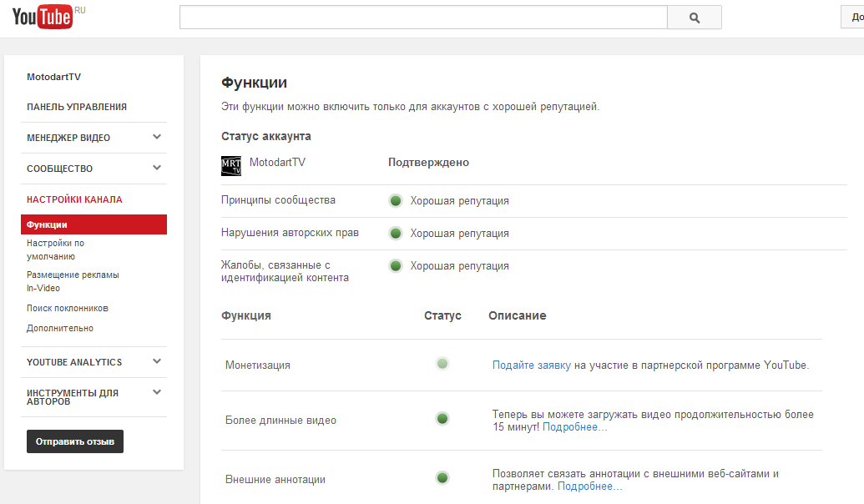The height and width of the screenshot is (504, 864).
Task: Expand the Сообщество chevron
Action: [x=157, y=168]
